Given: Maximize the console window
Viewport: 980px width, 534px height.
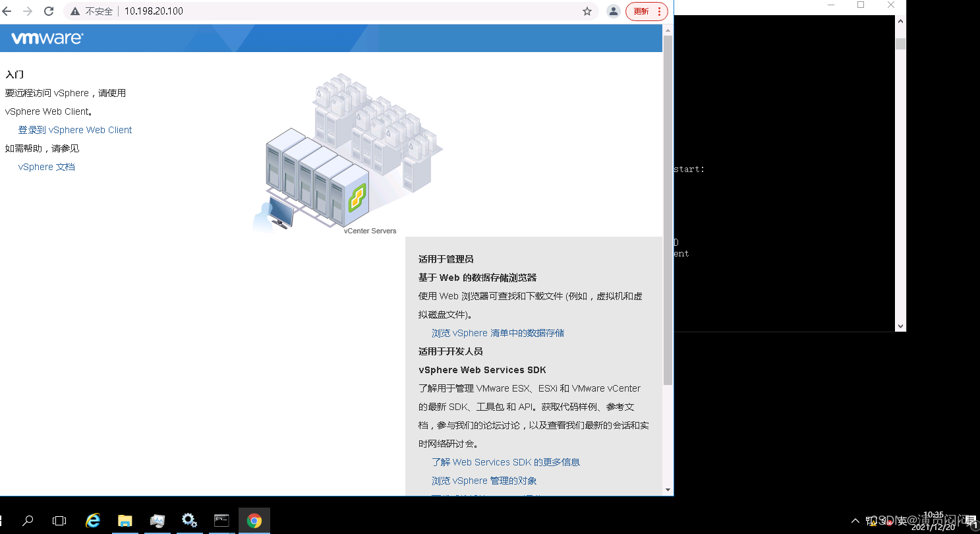Looking at the screenshot, I should coord(861,5).
